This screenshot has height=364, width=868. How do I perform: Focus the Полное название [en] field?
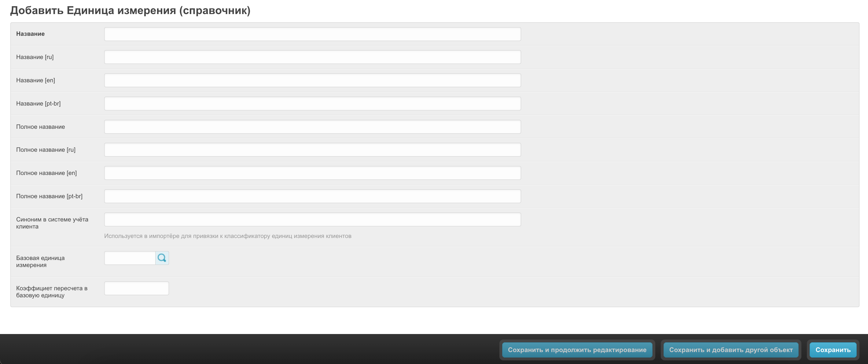pyautogui.click(x=312, y=173)
